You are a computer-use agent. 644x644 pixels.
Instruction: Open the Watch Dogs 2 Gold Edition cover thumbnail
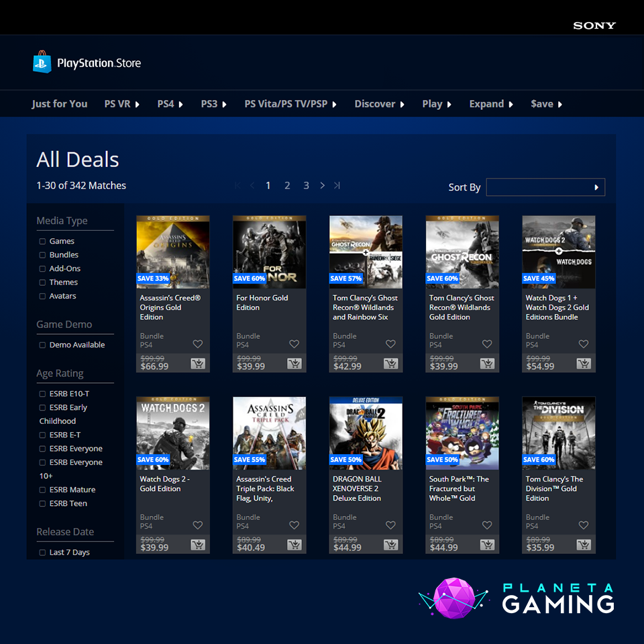click(173, 433)
